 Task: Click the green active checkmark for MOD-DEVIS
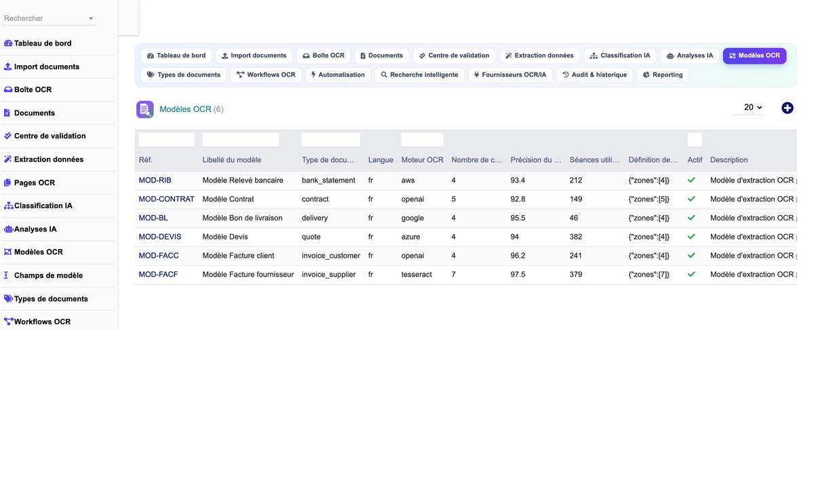691,237
